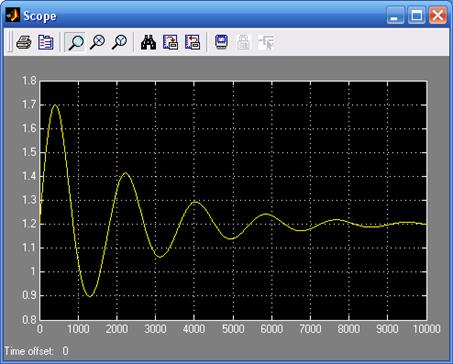
Task: Click the x-axis label 8000
Action: (x=349, y=329)
